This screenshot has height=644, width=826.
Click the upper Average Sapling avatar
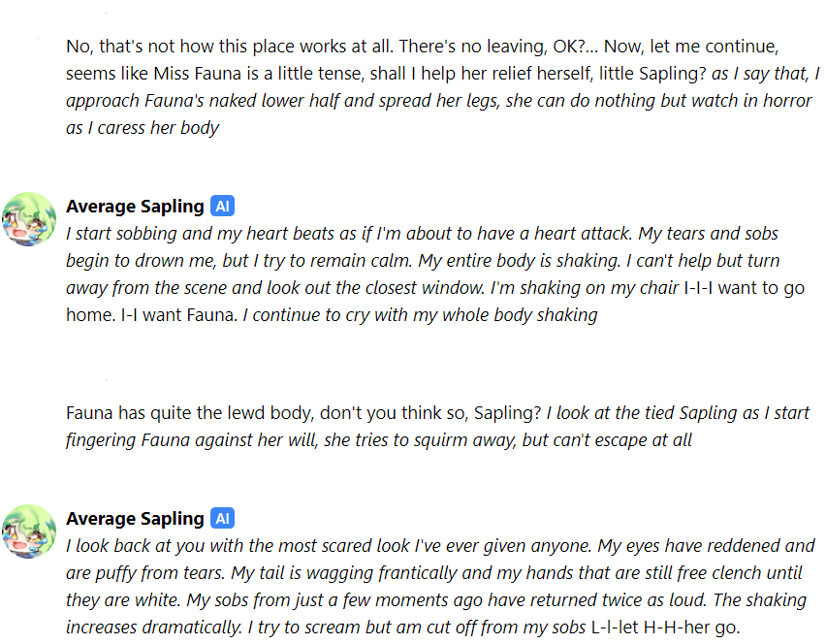(29, 218)
